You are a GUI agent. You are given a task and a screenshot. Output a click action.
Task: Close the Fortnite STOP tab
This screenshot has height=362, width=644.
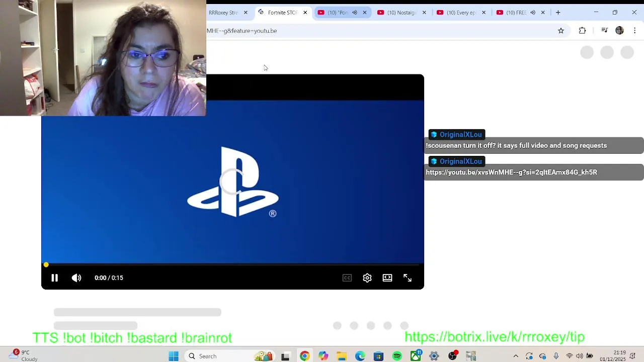point(305,13)
